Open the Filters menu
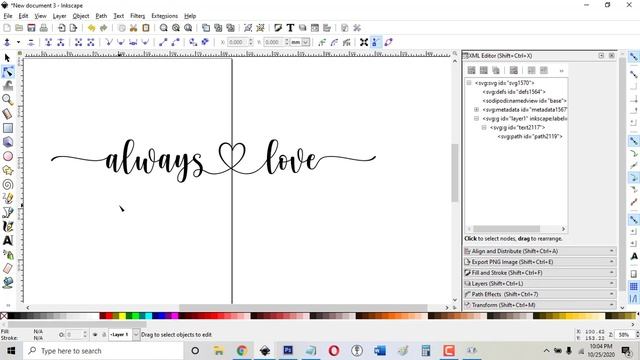Viewport: 640px width, 360px height. (138, 16)
